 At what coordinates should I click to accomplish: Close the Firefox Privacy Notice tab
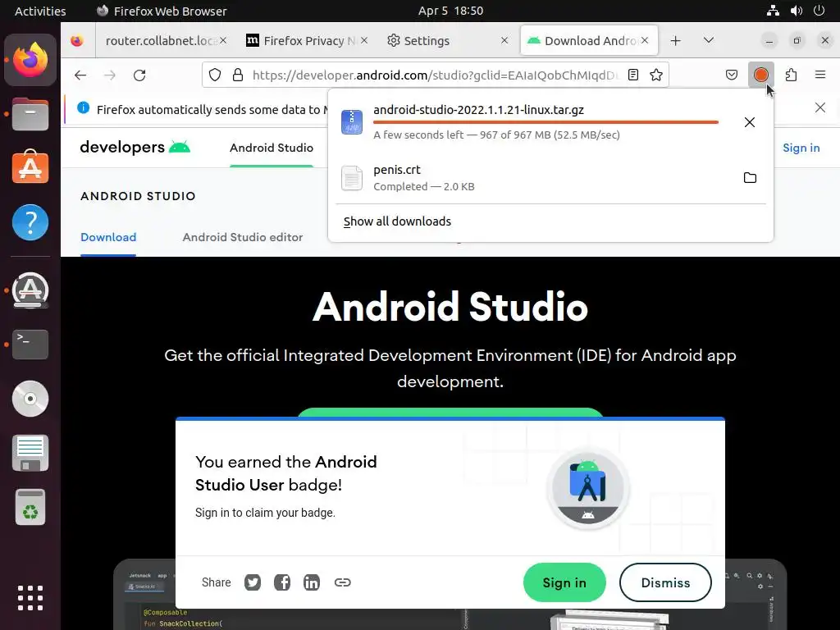pos(363,40)
